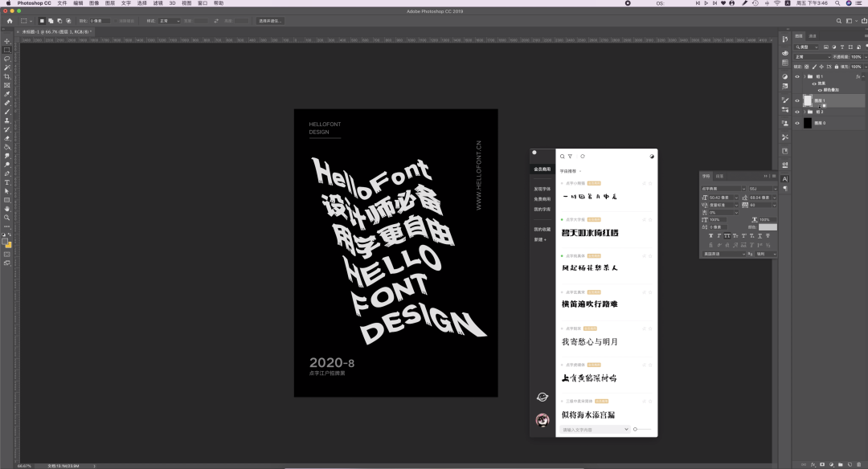
Task: Click the preview text input field
Action: [595, 430]
